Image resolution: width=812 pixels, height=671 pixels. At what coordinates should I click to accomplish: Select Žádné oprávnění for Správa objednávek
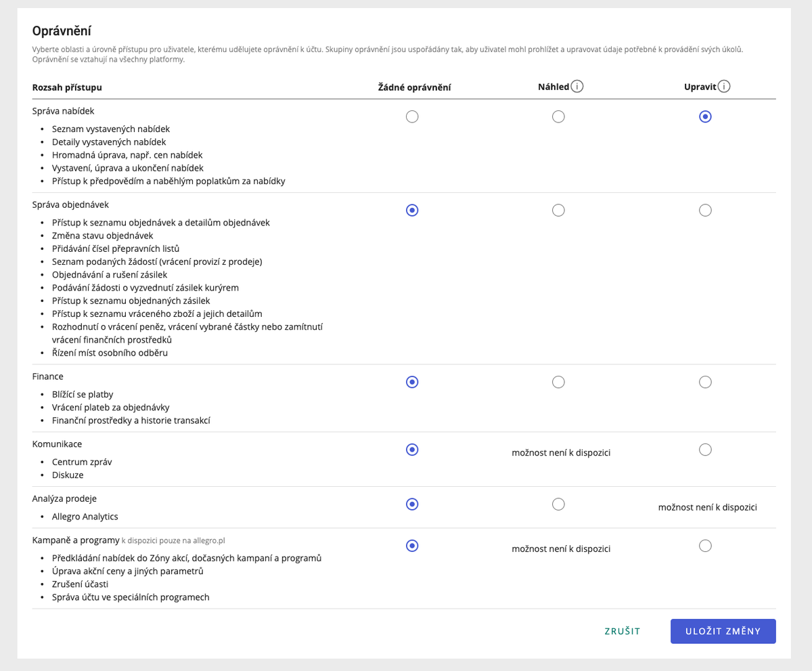[x=412, y=211]
